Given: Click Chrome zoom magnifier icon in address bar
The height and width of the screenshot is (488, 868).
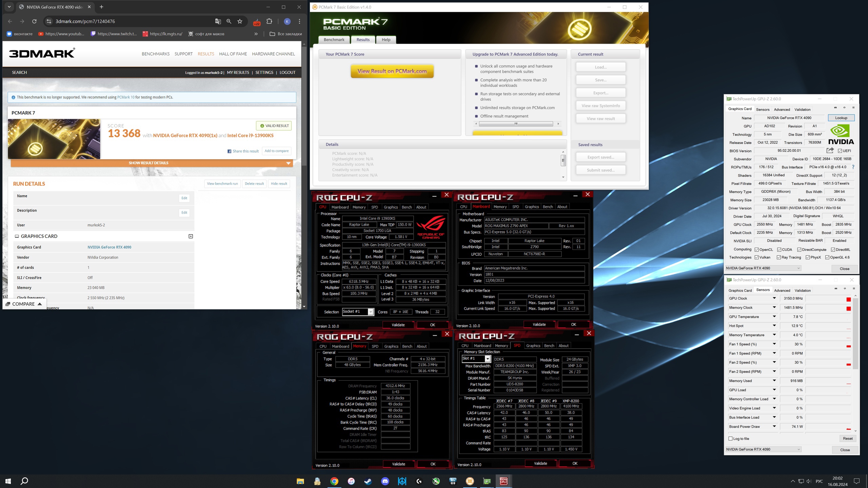Looking at the screenshot, I should pos(229,21).
